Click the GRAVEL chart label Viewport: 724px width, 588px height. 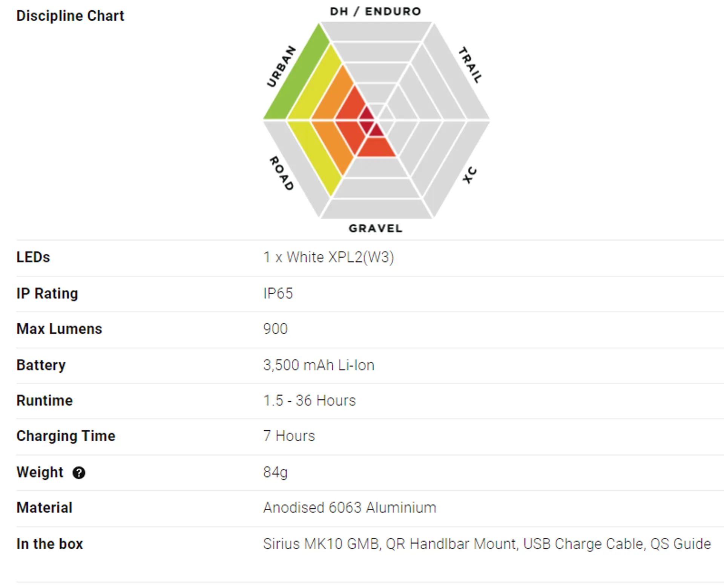click(376, 228)
